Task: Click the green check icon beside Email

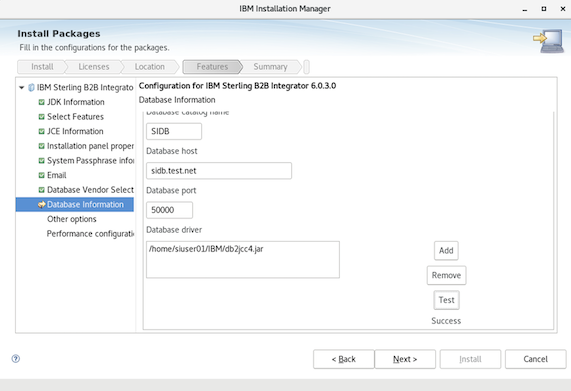Action: [x=42, y=175]
